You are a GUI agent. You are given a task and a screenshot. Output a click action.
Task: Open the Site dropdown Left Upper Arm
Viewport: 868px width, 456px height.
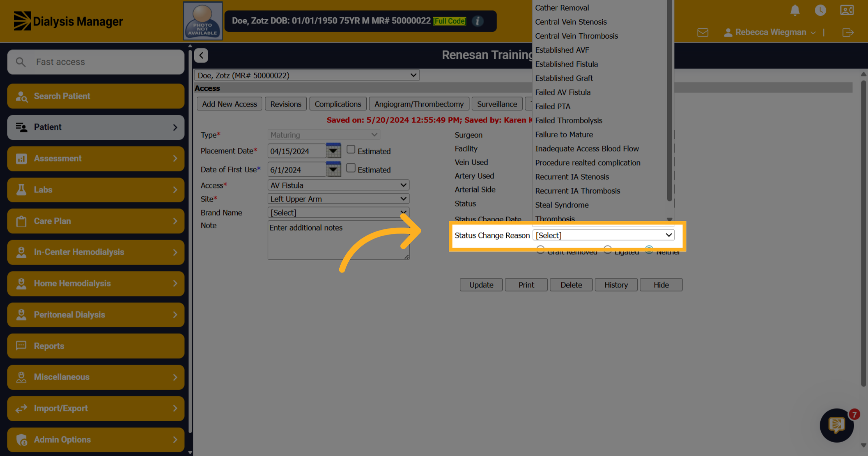pos(338,199)
